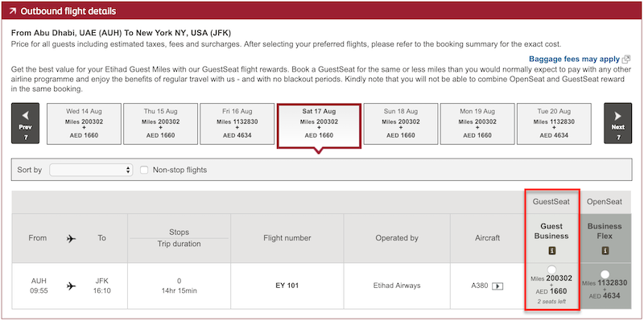644x321 pixels.
Task: Open A380 aircraft details arrow icon
Action: (497, 286)
